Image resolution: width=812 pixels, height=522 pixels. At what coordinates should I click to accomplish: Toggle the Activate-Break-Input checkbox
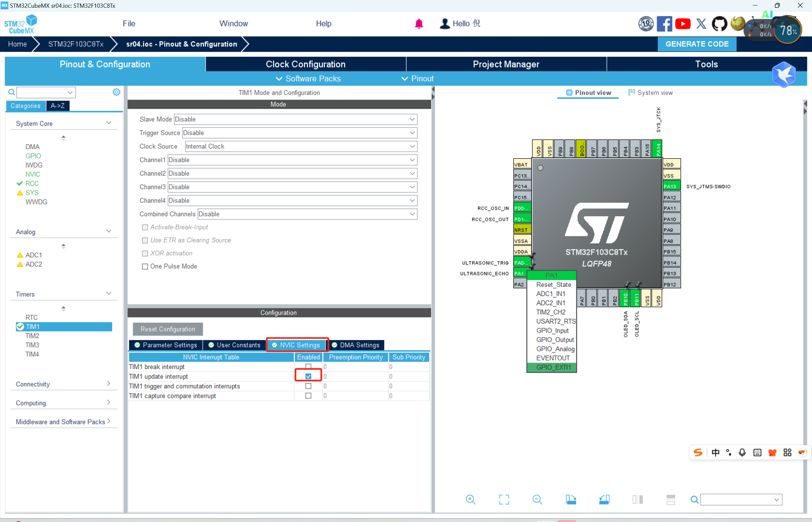pyautogui.click(x=145, y=227)
